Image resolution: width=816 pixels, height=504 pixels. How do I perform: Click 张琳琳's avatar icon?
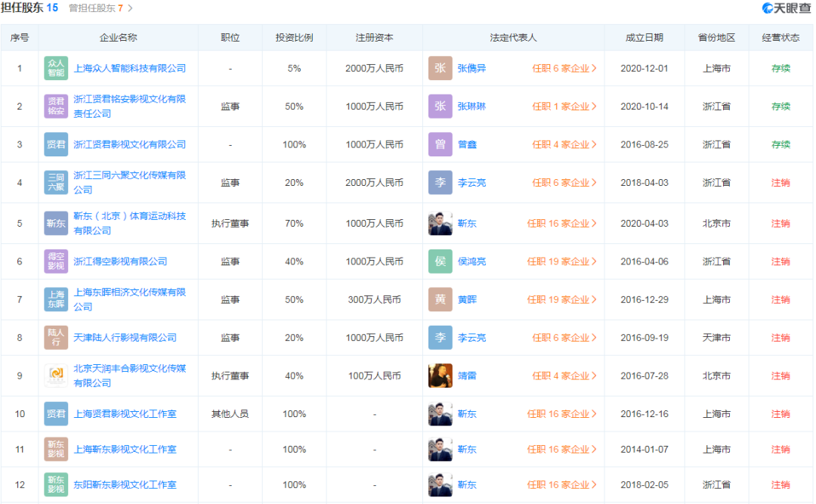440,107
